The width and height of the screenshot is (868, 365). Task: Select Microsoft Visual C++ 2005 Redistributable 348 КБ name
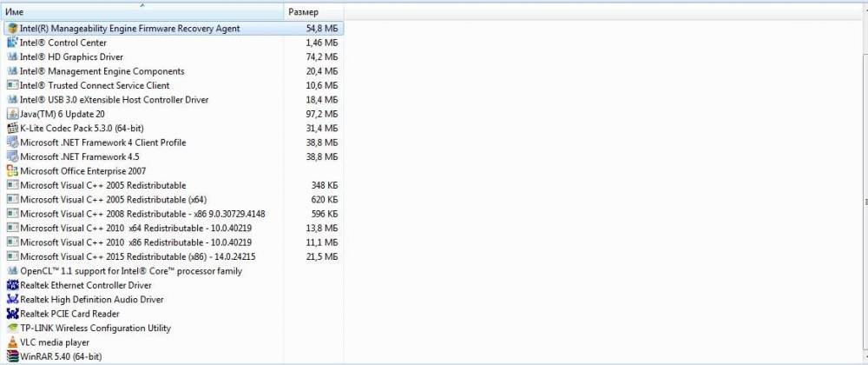pos(103,186)
